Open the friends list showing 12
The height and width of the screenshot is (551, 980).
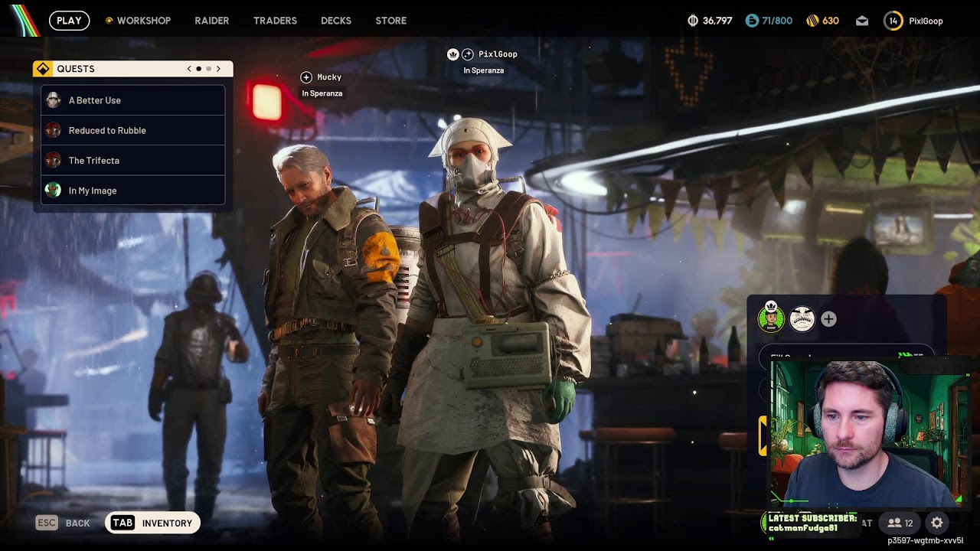click(900, 523)
